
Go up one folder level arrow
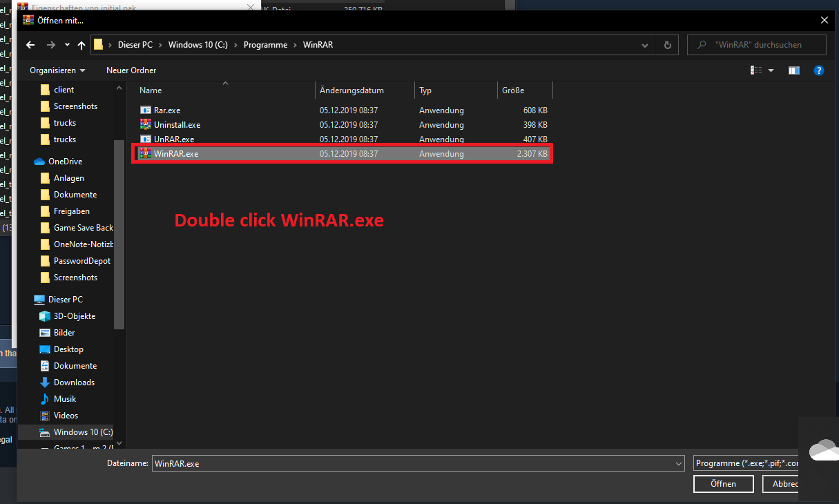[81, 45]
